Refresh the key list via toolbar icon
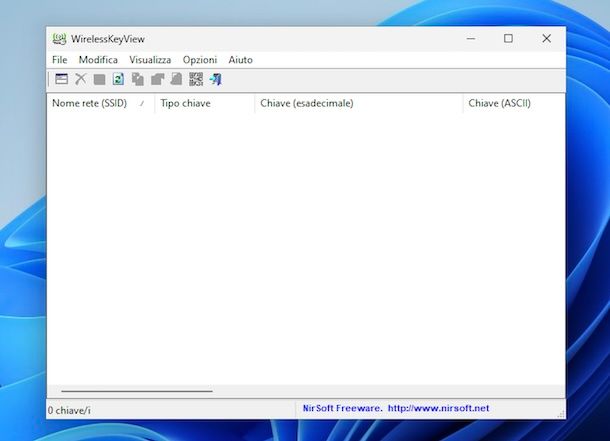The width and height of the screenshot is (610, 441). pyautogui.click(x=118, y=79)
